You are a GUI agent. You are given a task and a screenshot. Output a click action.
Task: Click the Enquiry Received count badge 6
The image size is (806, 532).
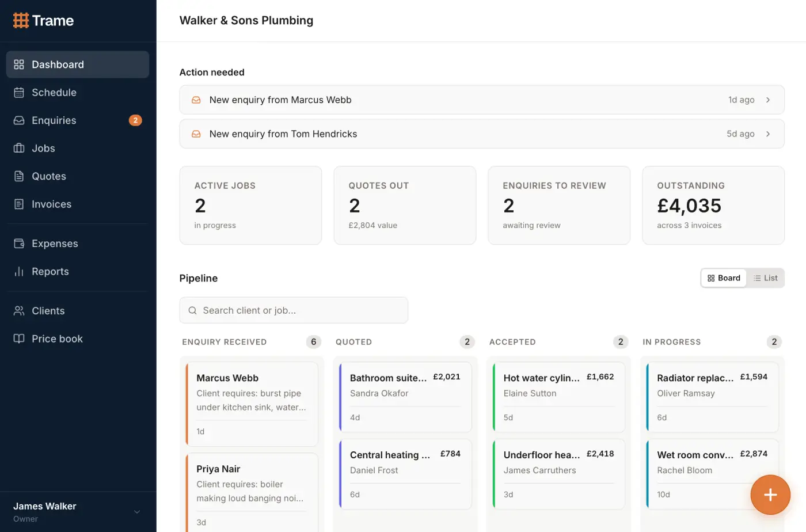tap(314, 342)
